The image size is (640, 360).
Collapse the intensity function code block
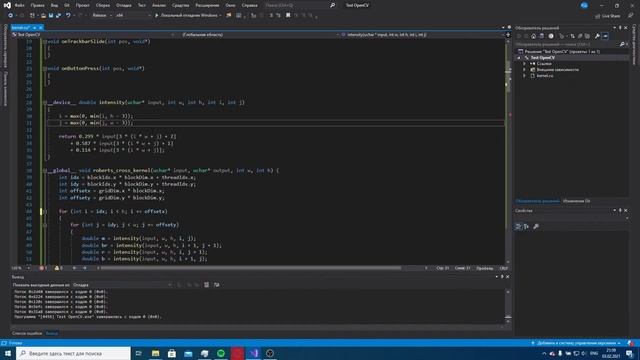[x=45, y=102]
